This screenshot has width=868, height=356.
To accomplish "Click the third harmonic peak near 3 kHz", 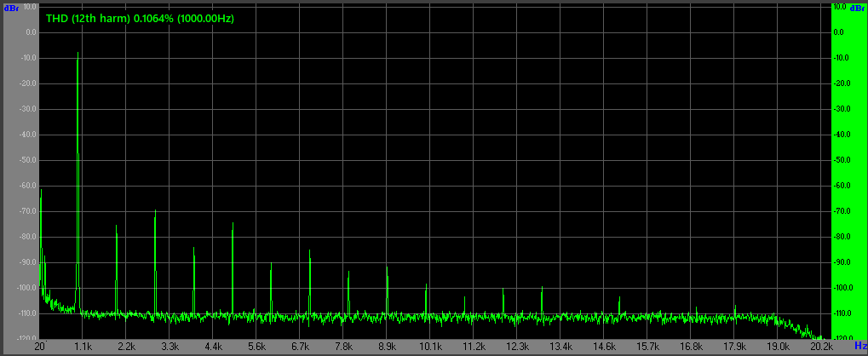I will (155, 211).
